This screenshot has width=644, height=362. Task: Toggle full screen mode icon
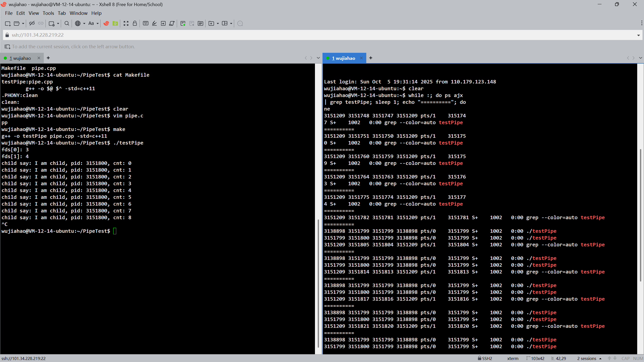(126, 23)
